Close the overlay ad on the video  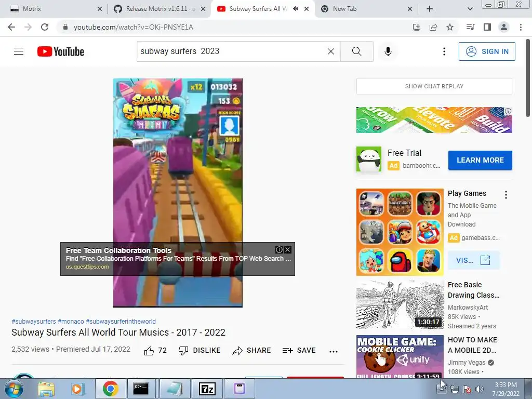(287, 250)
